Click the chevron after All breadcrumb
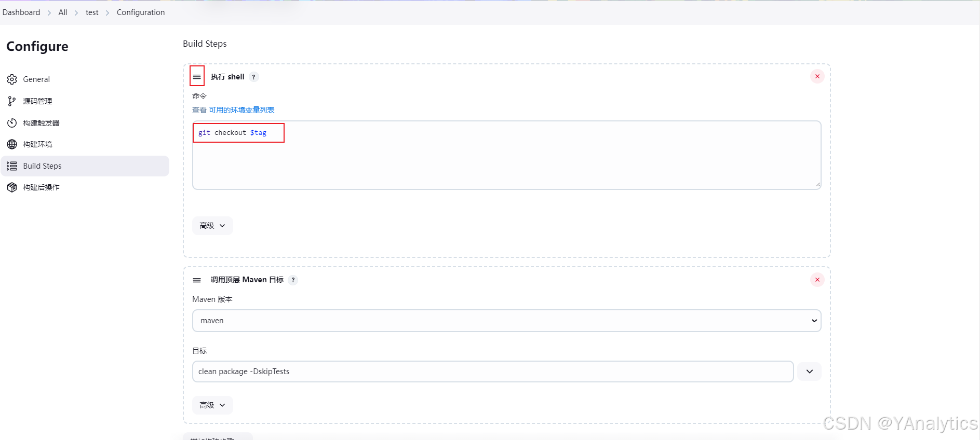The width and height of the screenshot is (980, 440). pyautogui.click(x=76, y=13)
